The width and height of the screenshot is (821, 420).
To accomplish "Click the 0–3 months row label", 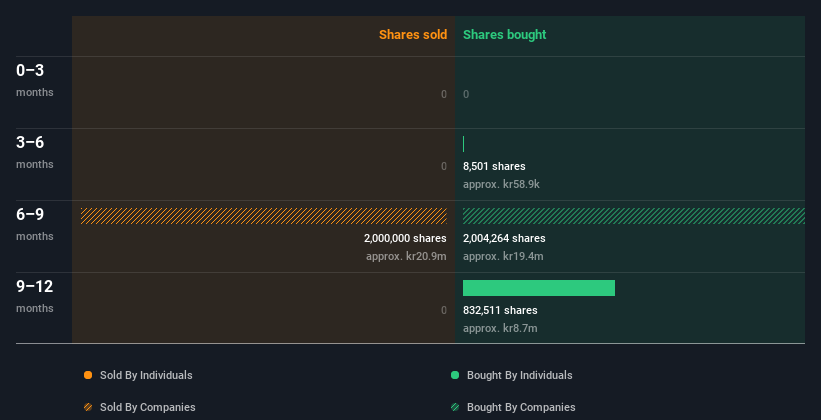I will 35,80.
